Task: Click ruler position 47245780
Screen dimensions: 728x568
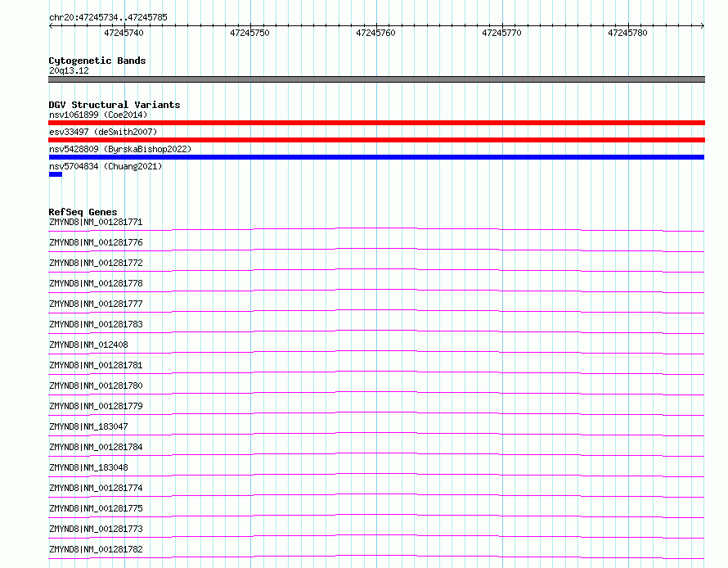Action: (627, 33)
